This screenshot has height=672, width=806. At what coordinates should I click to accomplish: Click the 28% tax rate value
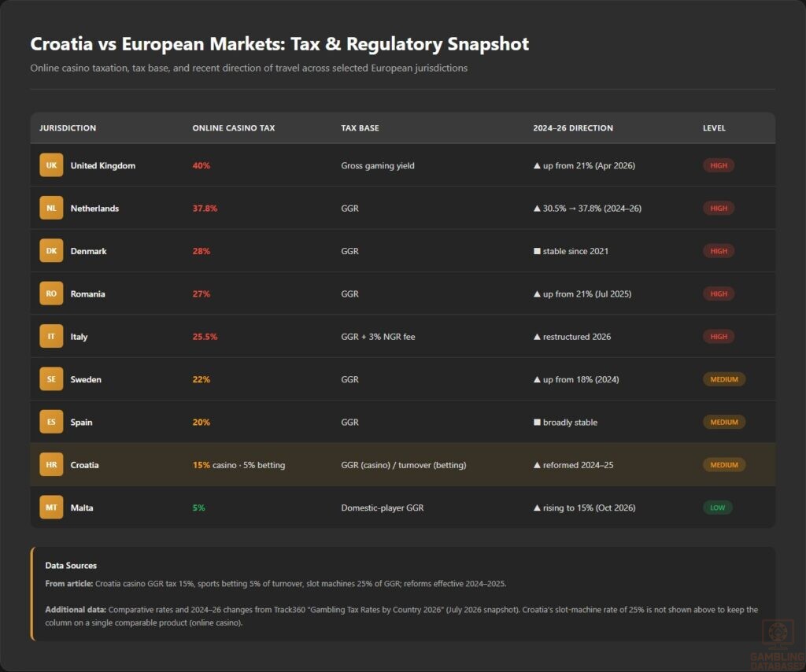[x=201, y=251]
